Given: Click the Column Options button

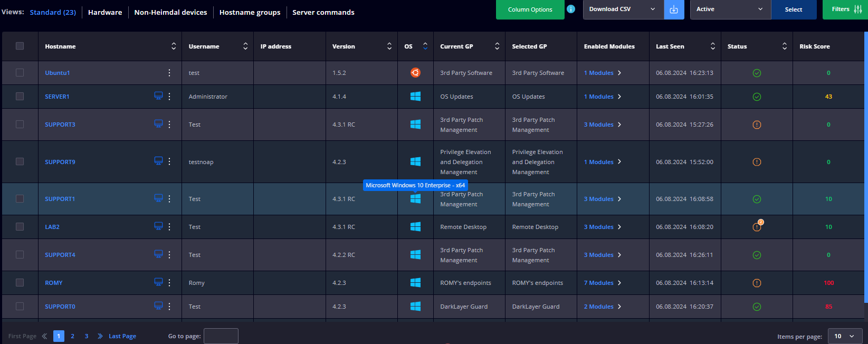Looking at the screenshot, I should pyautogui.click(x=530, y=9).
